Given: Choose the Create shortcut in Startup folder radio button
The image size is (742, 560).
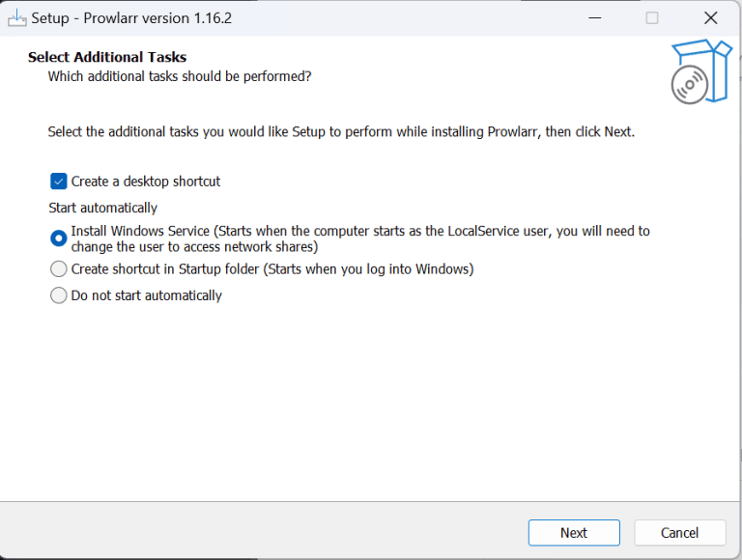Looking at the screenshot, I should pyautogui.click(x=59, y=269).
